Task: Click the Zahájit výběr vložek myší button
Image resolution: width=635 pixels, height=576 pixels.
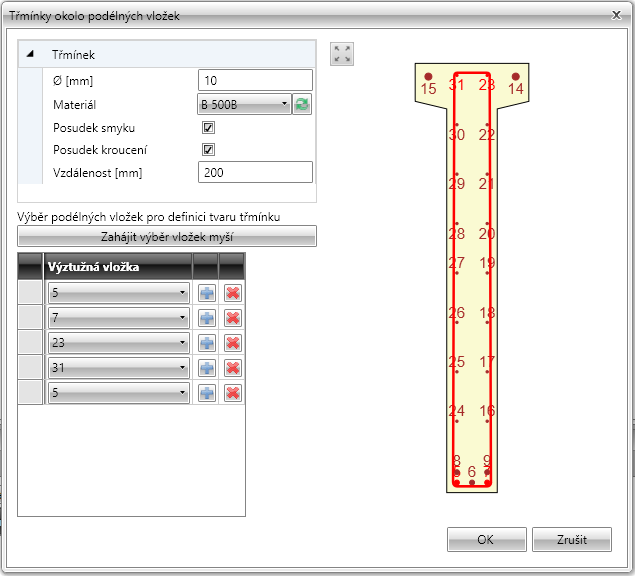Action: pos(167,236)
